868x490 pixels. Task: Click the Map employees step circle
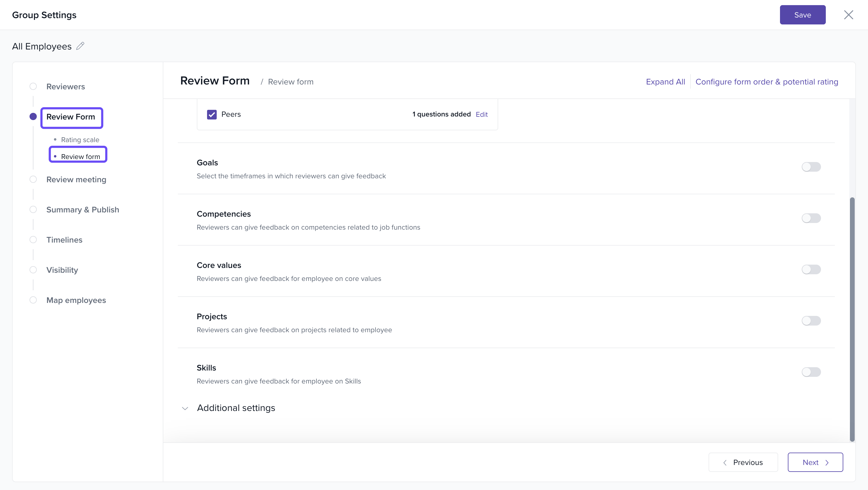tap(33, 300)
